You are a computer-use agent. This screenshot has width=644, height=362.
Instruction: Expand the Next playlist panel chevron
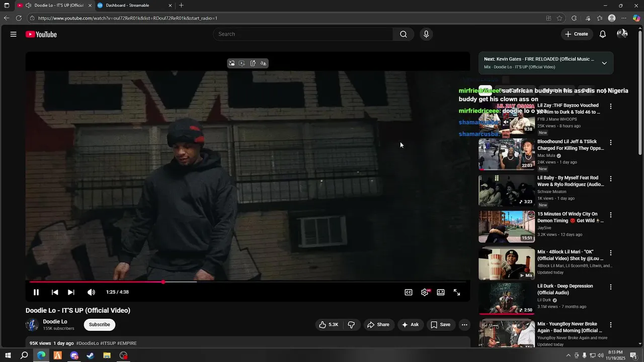tap(604, 63)
